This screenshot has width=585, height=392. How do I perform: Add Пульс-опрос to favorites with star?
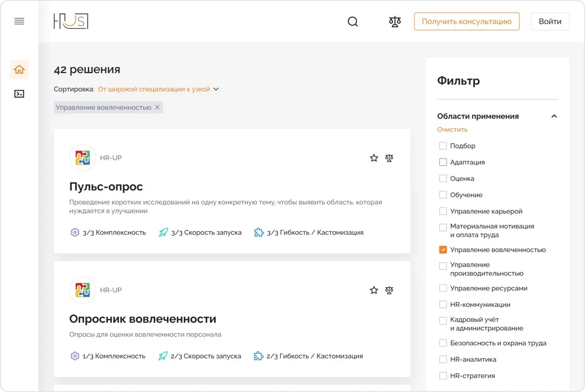tap(374, 158)
